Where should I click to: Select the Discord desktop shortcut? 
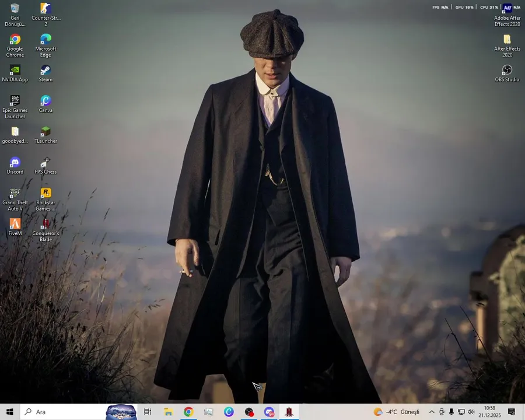pyautogui.click(x=15, y=166)
